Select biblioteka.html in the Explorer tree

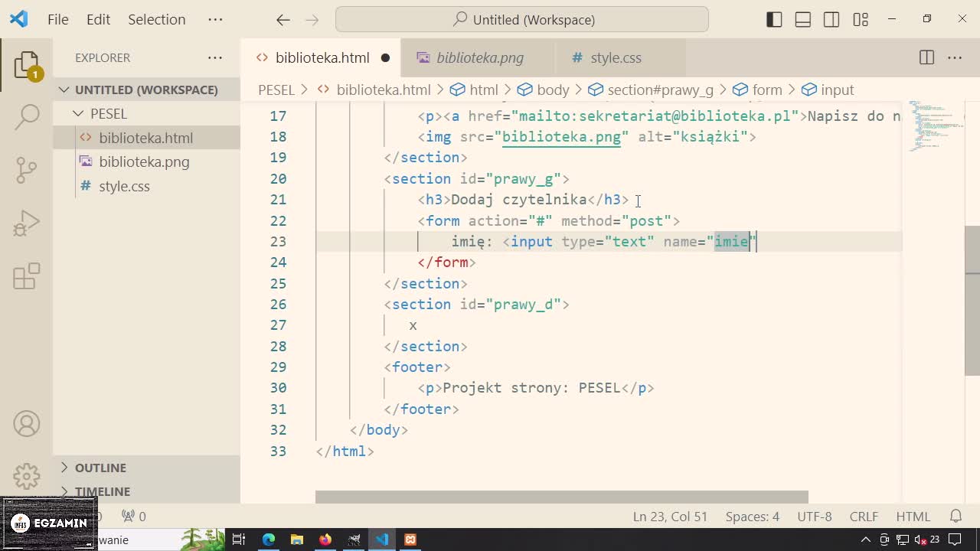[146, 138]
